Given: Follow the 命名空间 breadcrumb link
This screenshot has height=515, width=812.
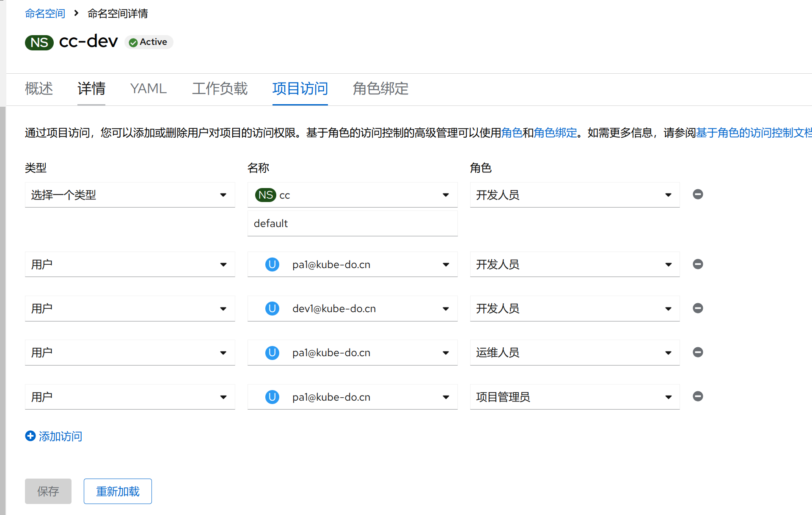Looking at the screenshot, I should (45, 14).
